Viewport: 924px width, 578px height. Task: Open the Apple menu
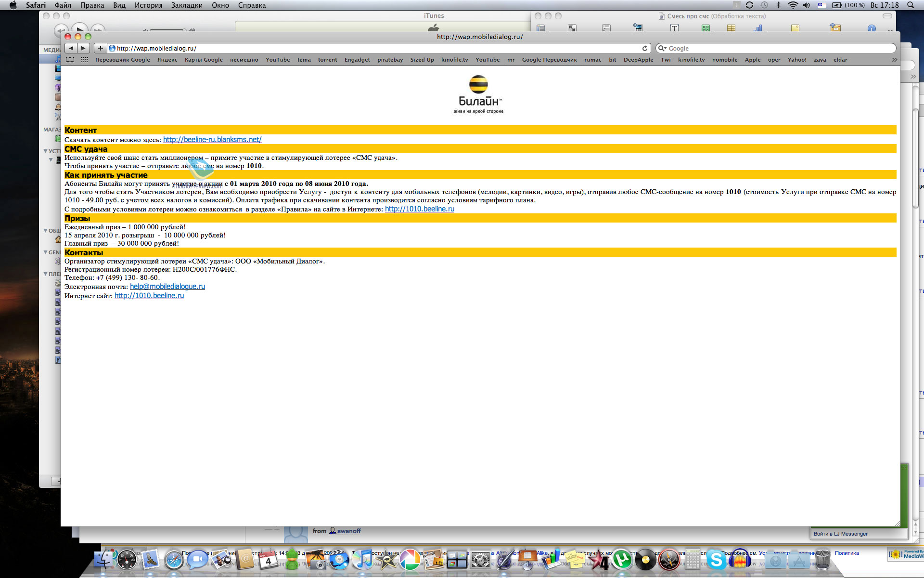[13, 5]
